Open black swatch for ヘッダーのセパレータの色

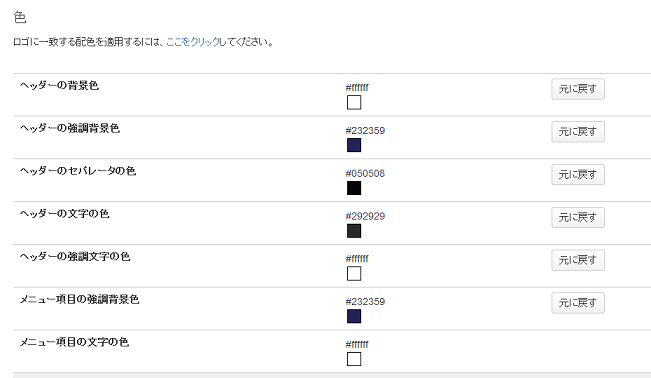(354, 188)
